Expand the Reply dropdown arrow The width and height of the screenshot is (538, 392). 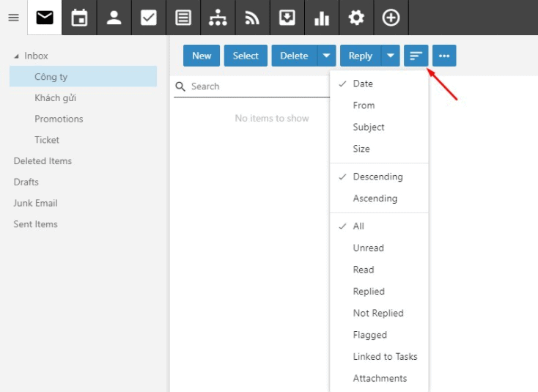pos(391,56)
